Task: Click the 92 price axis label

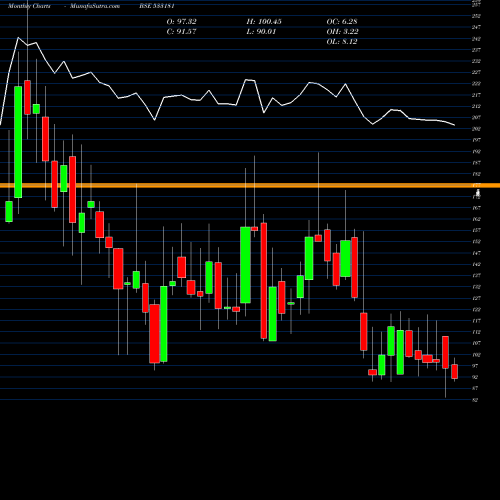Action: 475,377
